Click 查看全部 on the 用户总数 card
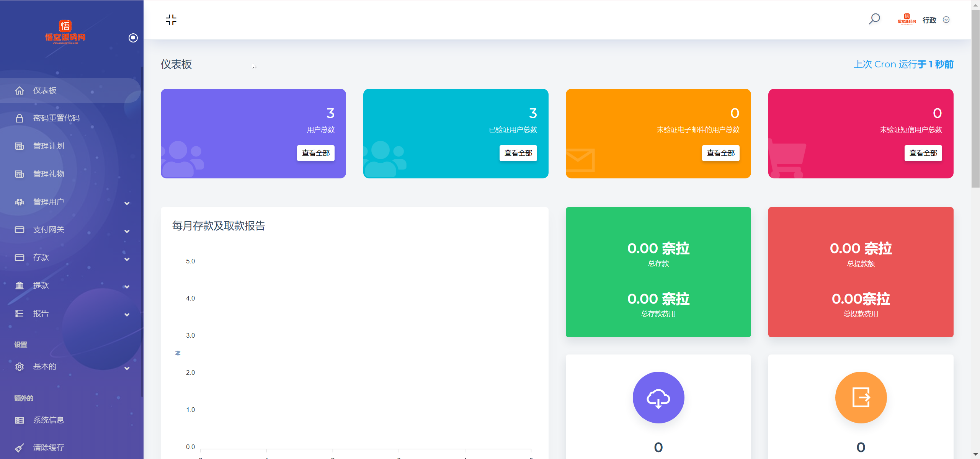The image size is (980, 459). [316, 153]
